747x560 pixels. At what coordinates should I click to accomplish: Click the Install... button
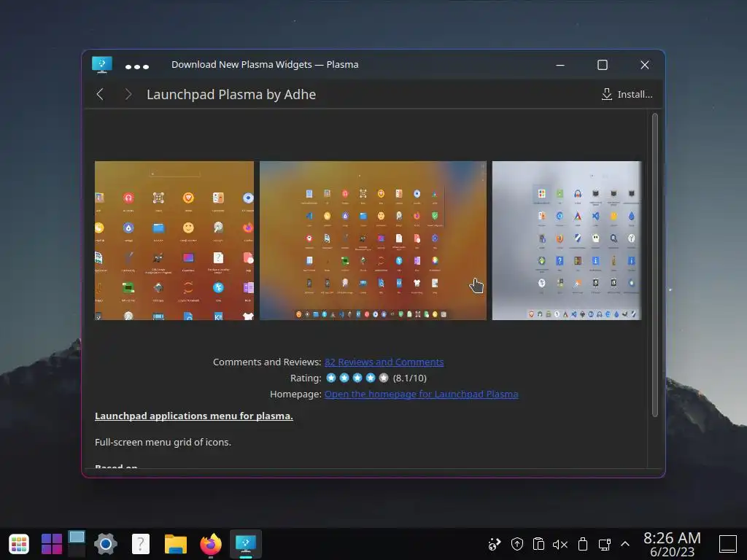[627, 94]
